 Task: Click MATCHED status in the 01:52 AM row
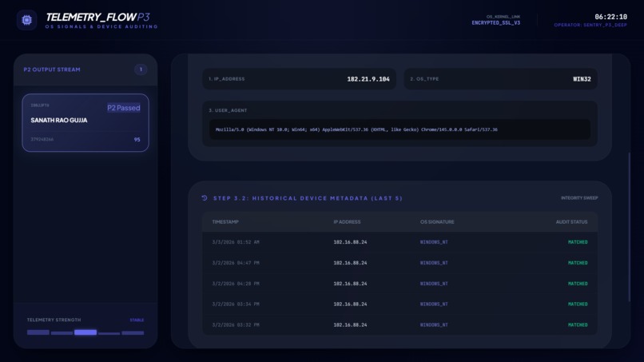tap(578, 242)
